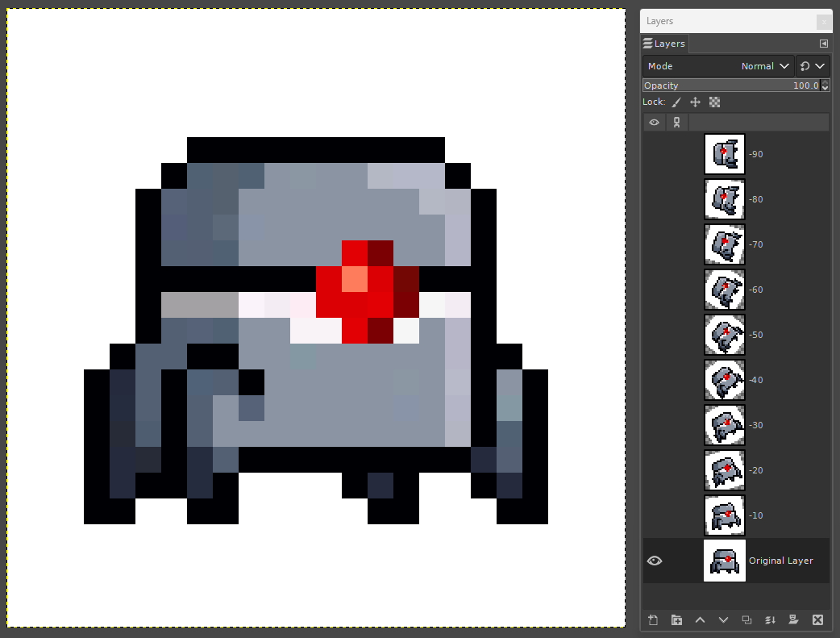Add a layer mask using bottom icon
This screenshot has width=840, height=638.
click(x=793, y=619)
